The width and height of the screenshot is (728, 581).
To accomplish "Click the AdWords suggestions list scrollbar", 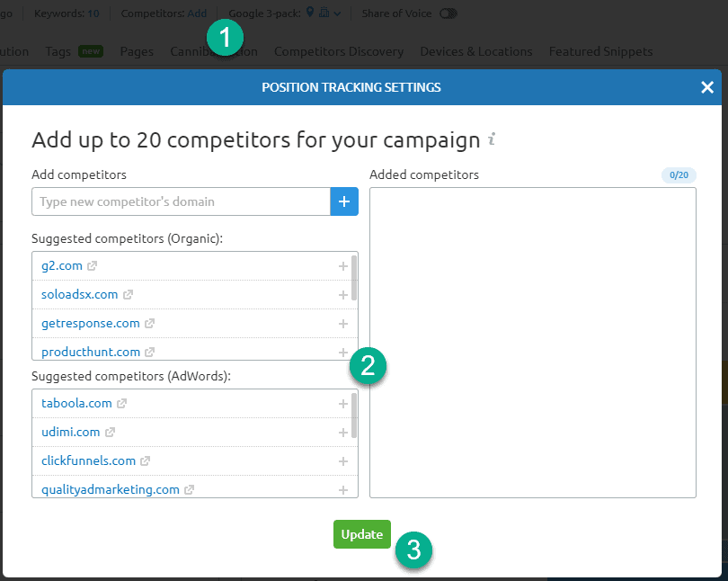I will pyautogui.click(x=354, y=416).
